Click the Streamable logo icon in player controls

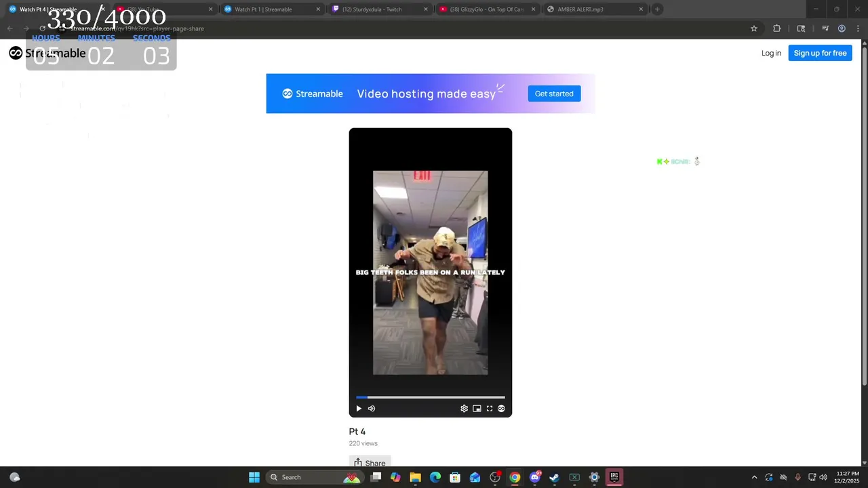click(502, 409)
